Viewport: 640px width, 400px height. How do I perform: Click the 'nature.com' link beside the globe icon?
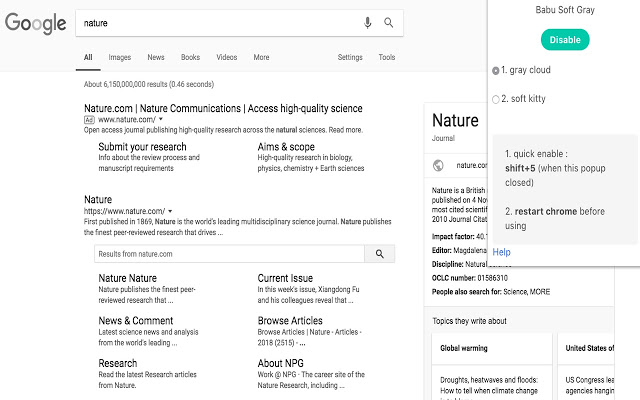472,165
